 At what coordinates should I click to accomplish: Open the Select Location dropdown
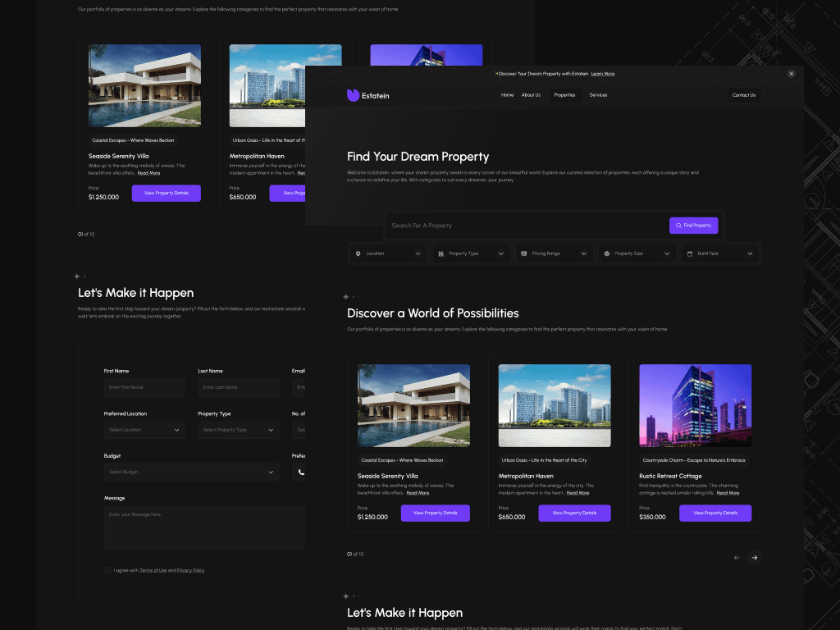pyautogui.click(x=144, y=430)
